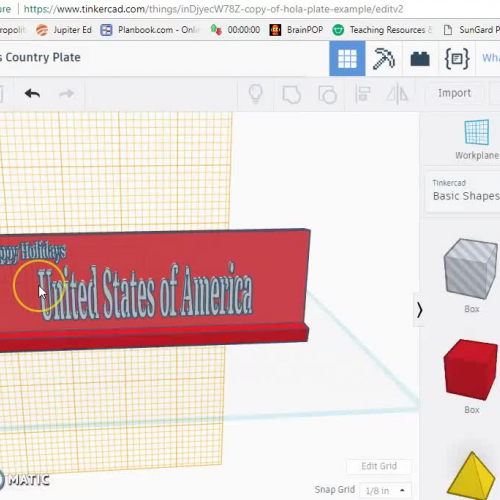Open the Jupiter Ed bookmark

pyautogui.click(x=64, y=30)
